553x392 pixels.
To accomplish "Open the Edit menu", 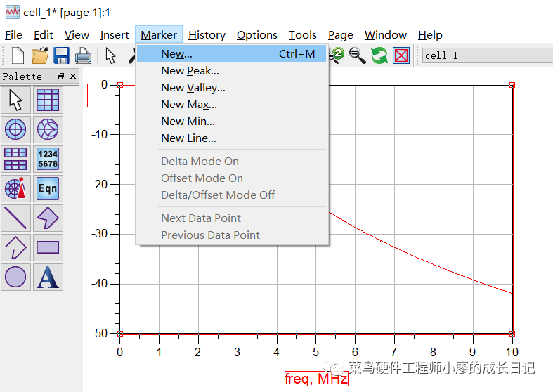I will (x=44, y=35).
